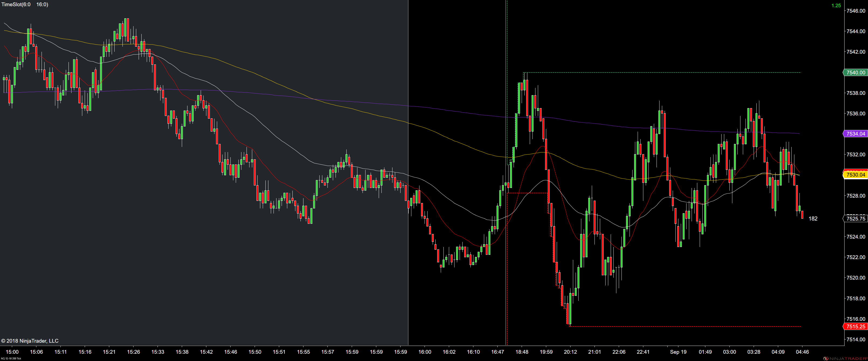Click the 15:33 time axis label

(x=158, y=352)
